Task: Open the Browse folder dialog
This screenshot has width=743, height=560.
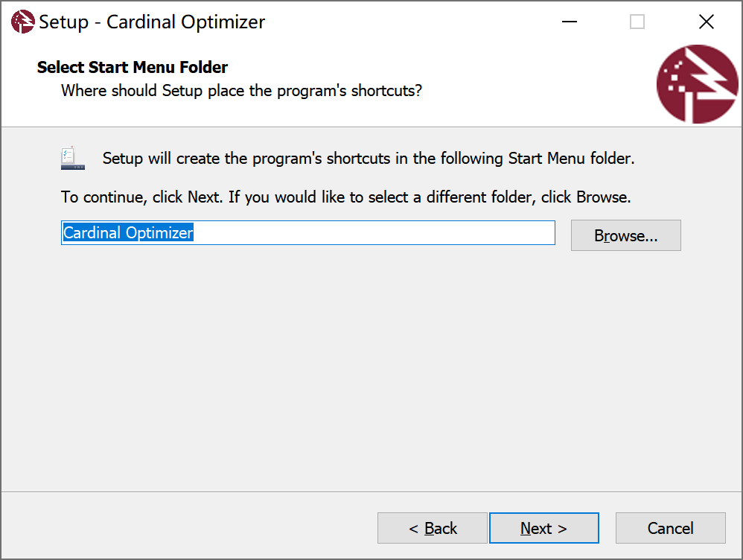Action: [x=625, y=235]
